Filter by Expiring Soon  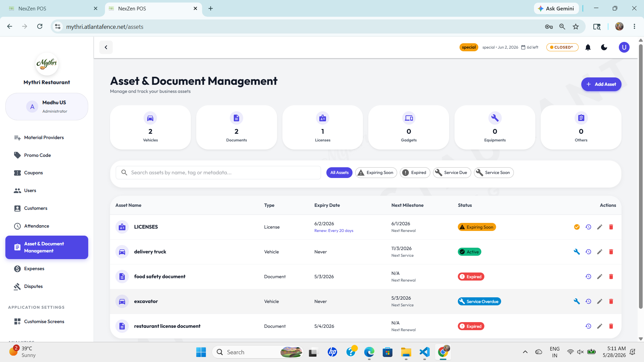click(376, 173)
